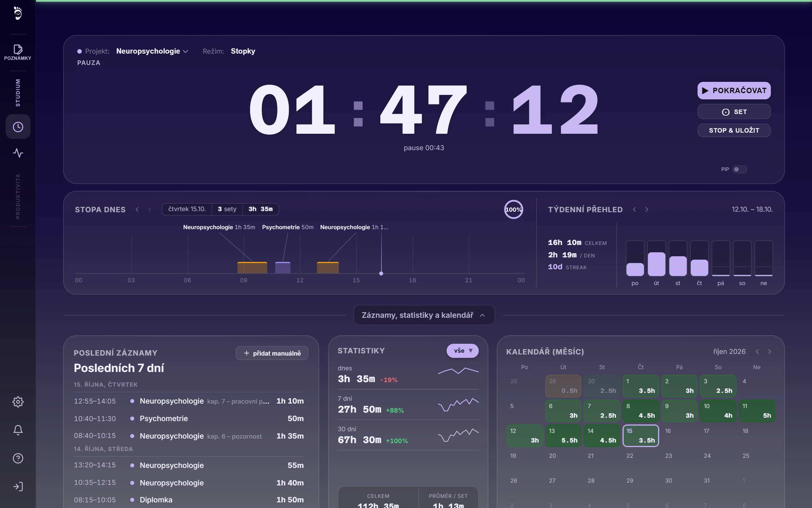Switch Režim from Stopky

coord(243,51)
